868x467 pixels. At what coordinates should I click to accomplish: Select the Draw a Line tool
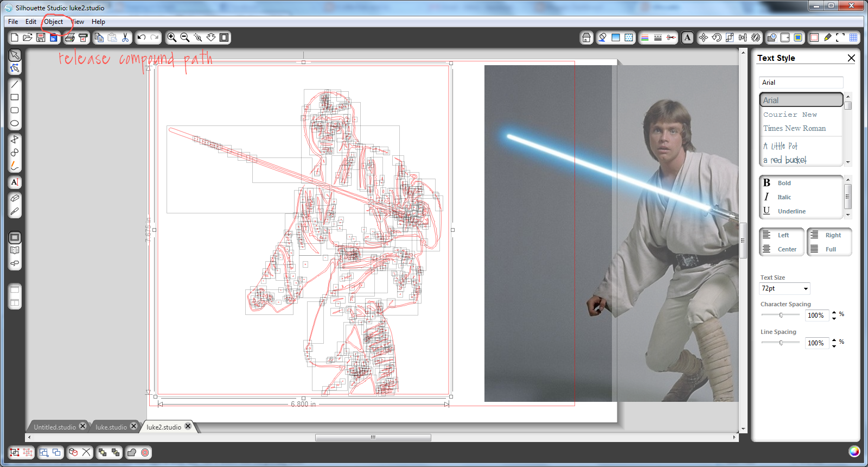click(x=15, y=85)
